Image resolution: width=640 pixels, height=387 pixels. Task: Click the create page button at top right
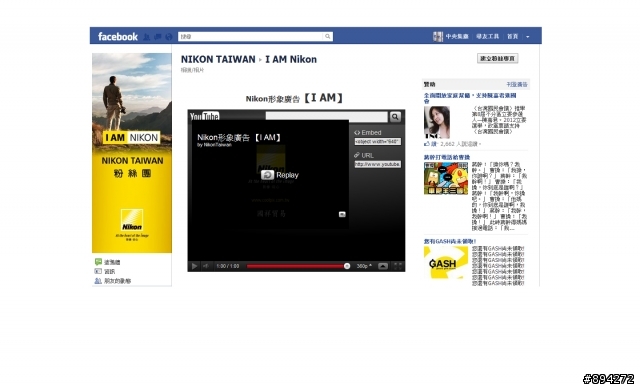coord(498,58)
